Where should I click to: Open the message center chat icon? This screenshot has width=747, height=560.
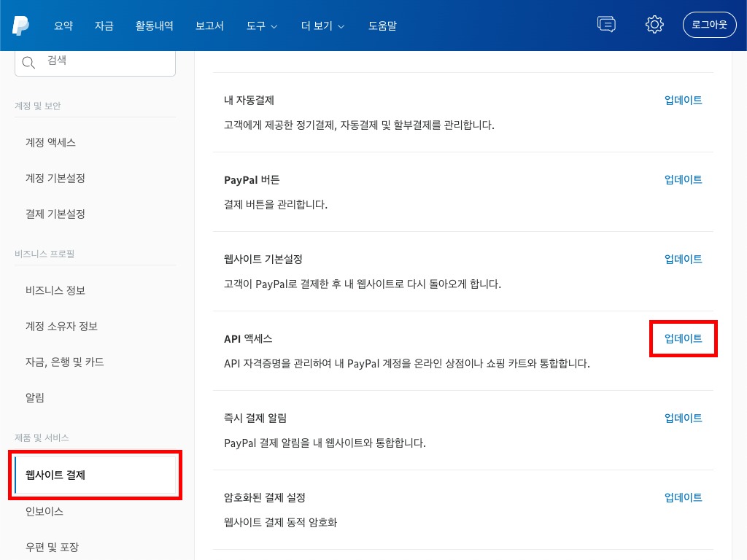606,24
